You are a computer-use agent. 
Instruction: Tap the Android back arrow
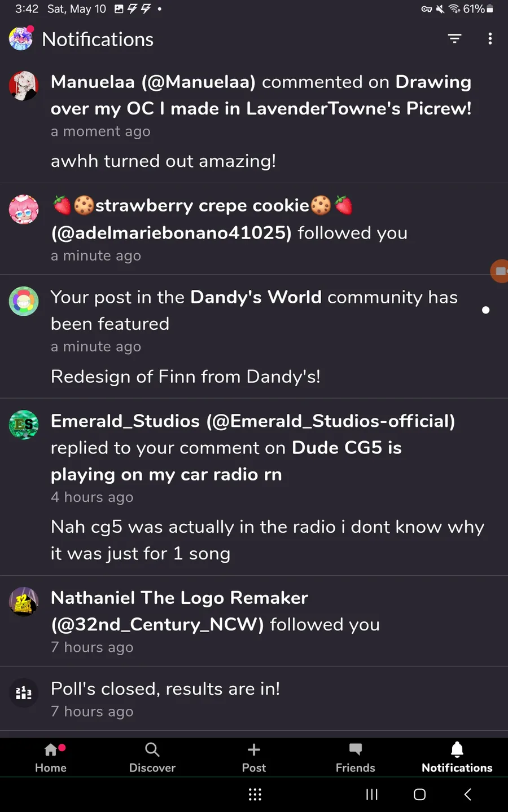[x=467, y=795]
